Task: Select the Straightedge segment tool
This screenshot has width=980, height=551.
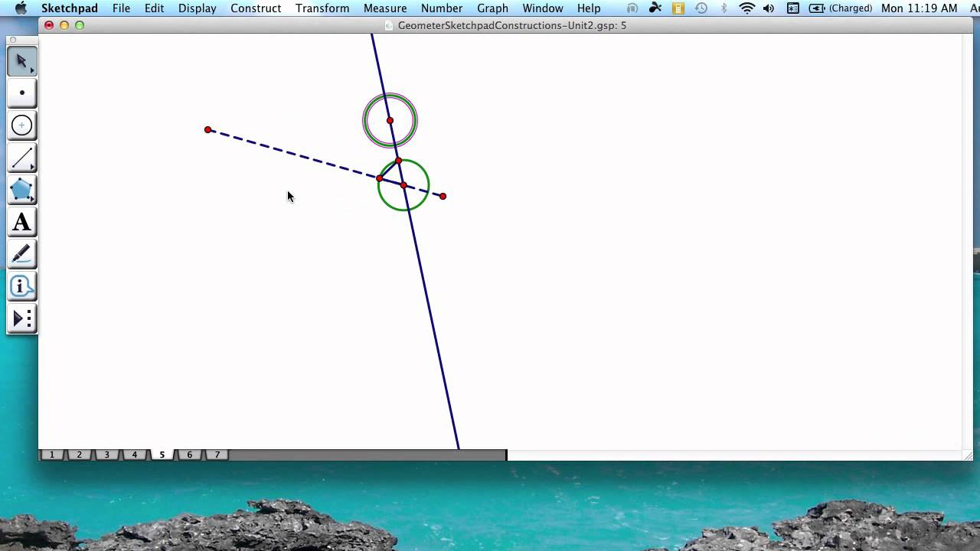Action: (x=22, y=158)
